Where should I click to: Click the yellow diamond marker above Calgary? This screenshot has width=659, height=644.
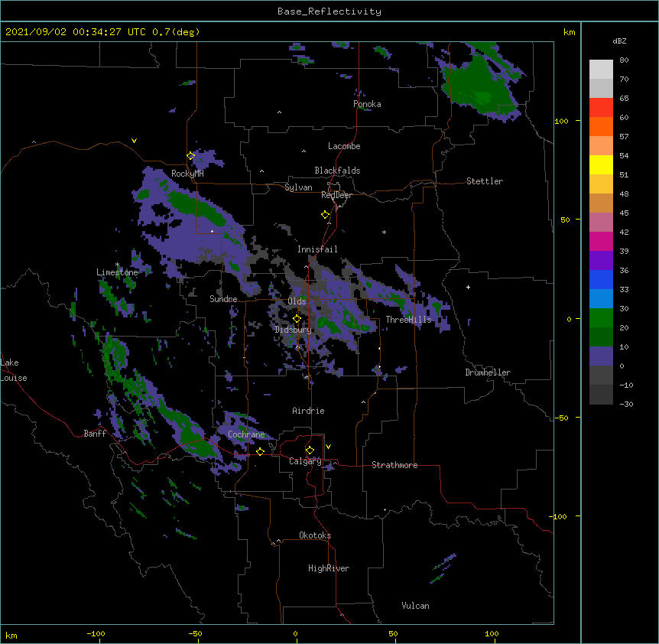310,450
